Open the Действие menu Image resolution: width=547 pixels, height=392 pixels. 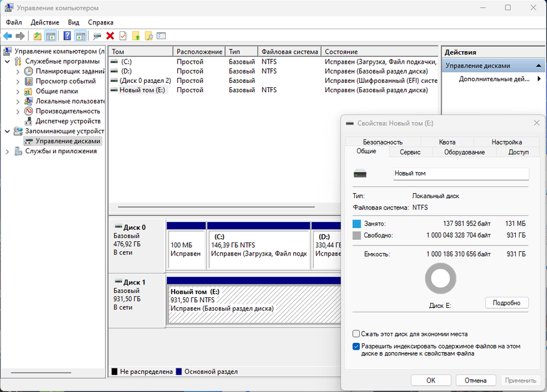tap(45, 22)
